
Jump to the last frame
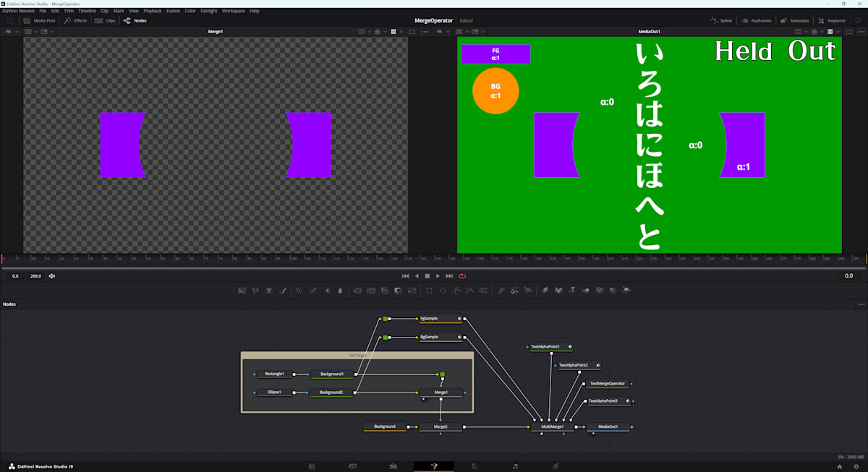[x=449, y=276]
